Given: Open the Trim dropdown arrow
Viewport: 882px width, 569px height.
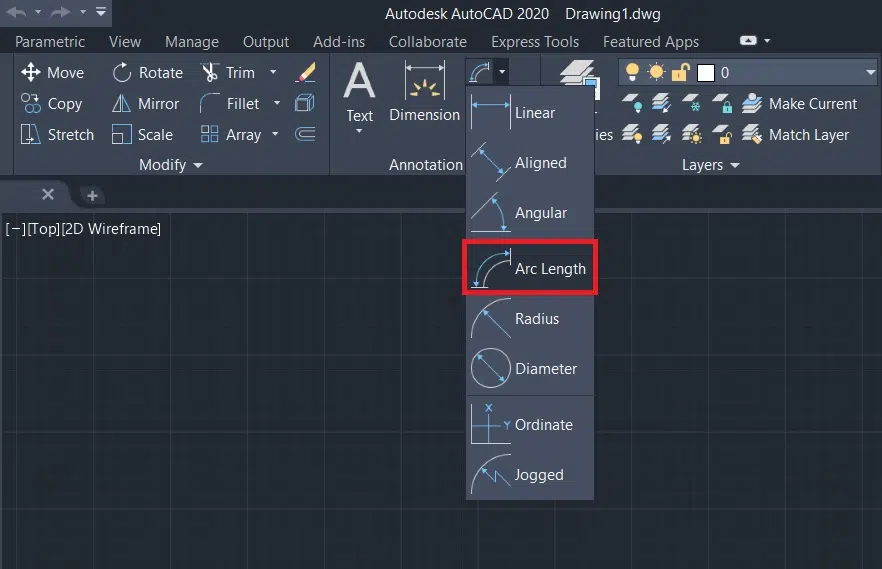Looking at the screenshot, I should tap(273, 72).
